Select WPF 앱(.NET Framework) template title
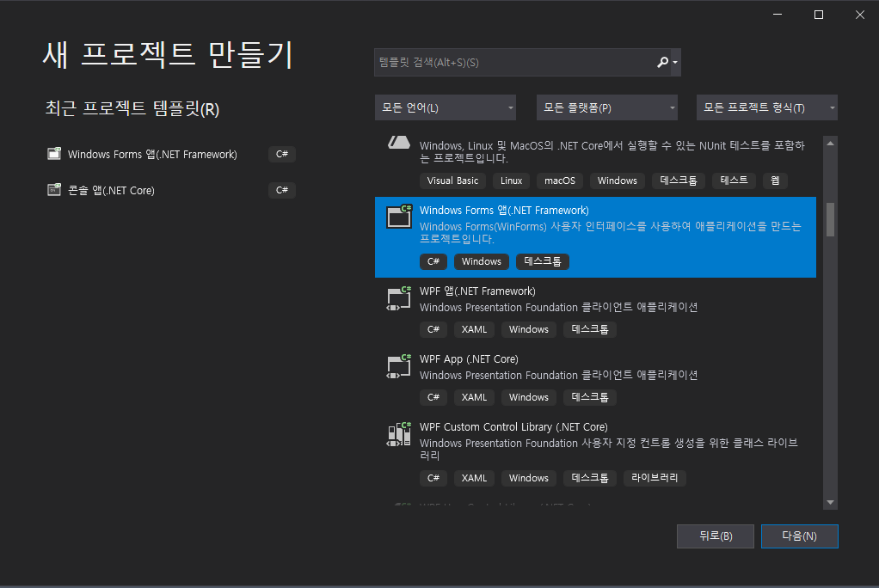879x588 pixels. [x=477, y=291]
